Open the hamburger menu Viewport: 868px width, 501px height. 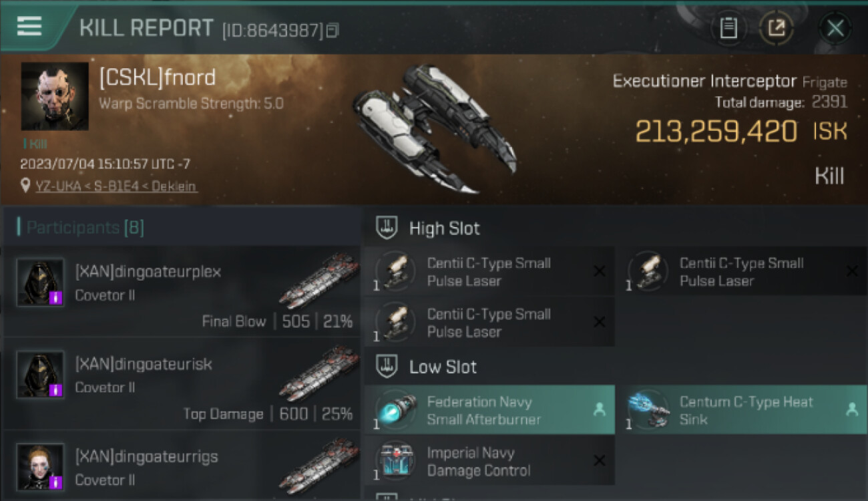click(29, 26)
